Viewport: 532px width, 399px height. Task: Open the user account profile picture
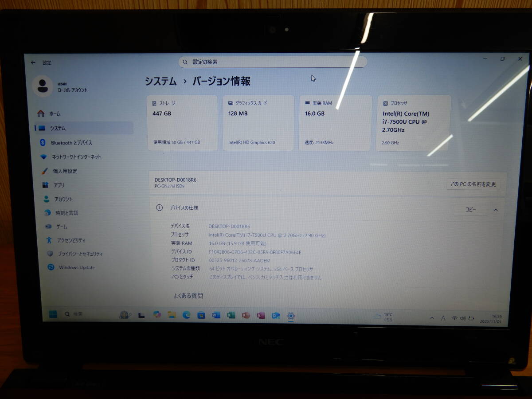coord(43,86)
